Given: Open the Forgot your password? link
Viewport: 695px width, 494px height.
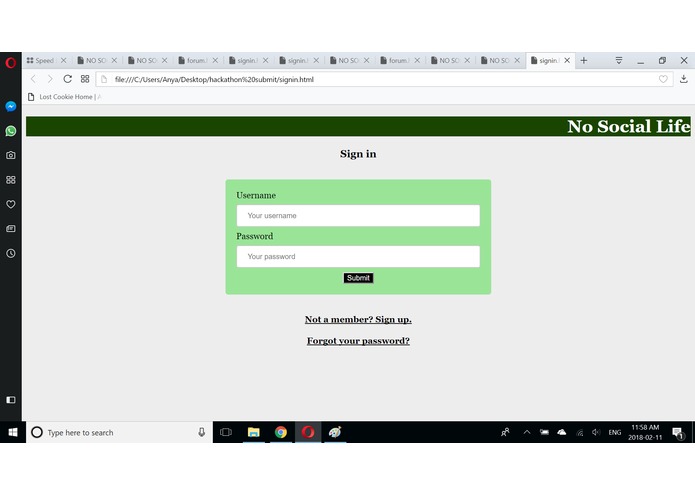Looking at the screenshot, I should pyautogui.click(x=358, y=341).
